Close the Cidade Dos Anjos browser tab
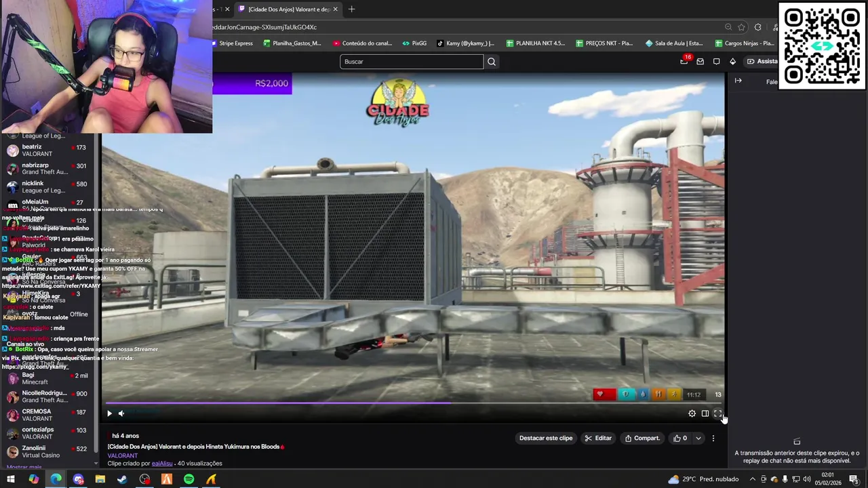This screenshot has width=868, height=488. tap(335, 9)
